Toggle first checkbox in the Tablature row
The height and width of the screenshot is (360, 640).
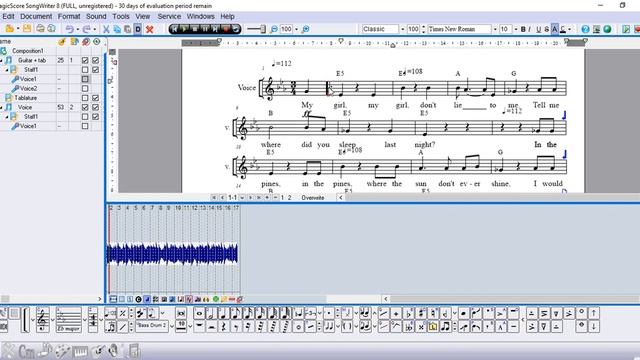[85, 98]
